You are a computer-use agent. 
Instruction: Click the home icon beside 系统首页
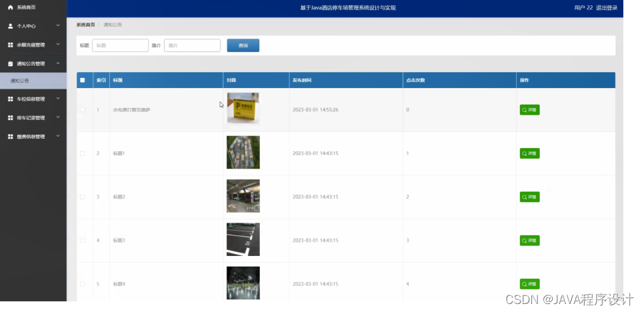[11, 7]
